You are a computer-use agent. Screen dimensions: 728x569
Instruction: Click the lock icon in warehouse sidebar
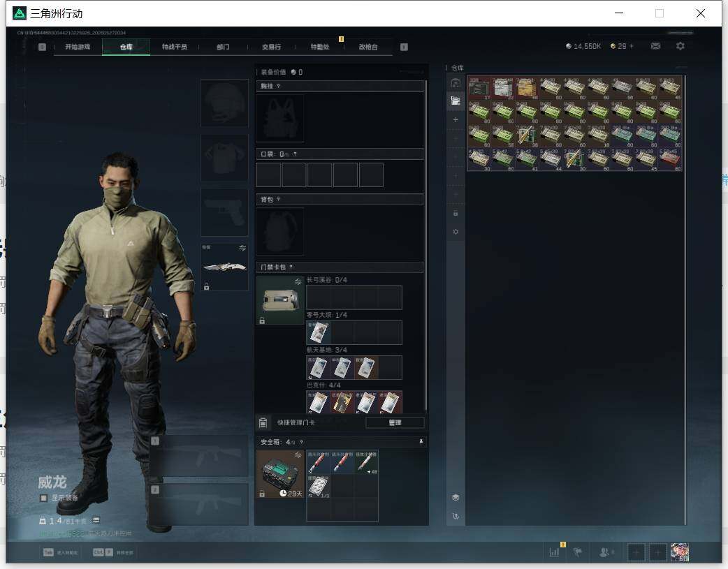(456, 213)
